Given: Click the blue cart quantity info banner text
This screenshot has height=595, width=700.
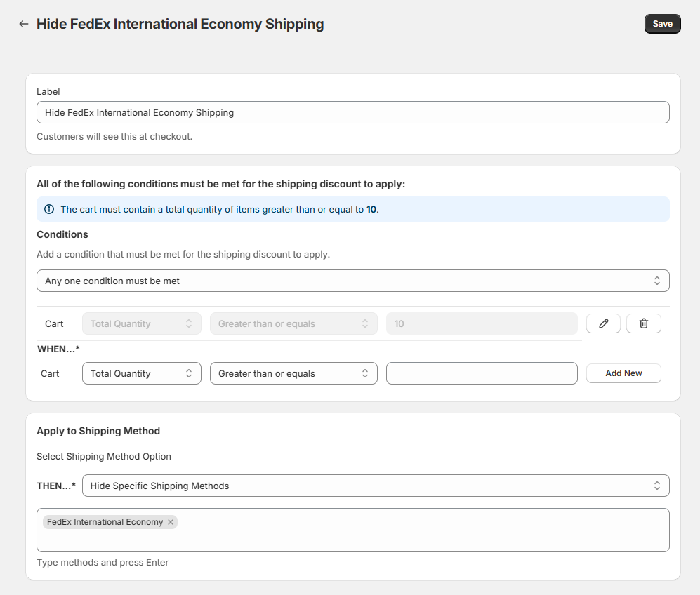Looking at the screenshot, I should (x=219, y=209).
